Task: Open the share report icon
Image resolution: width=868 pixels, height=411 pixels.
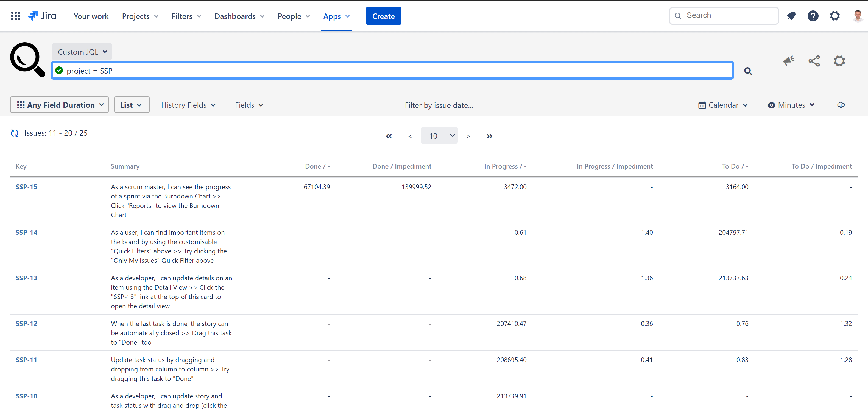Action: pyautogui.click(x=814, y=61)
